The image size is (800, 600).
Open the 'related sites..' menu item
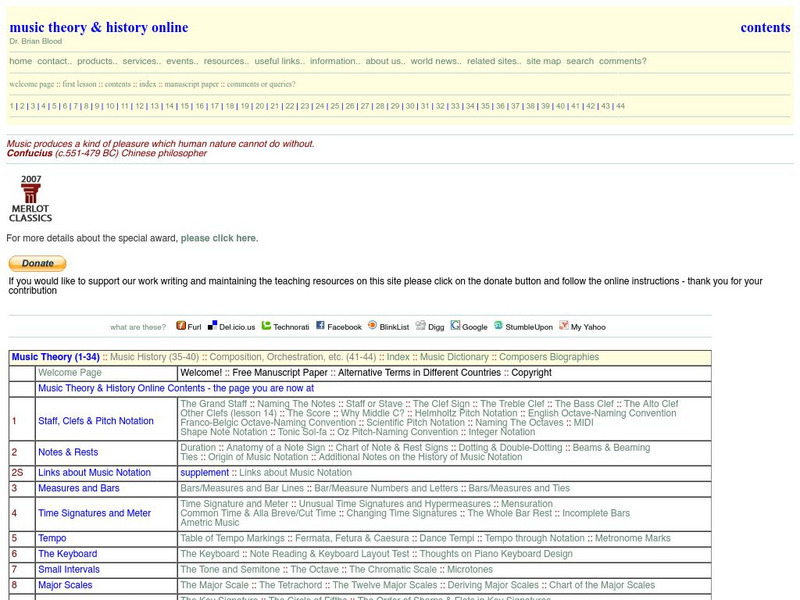pyautogui.click(x=494, y=61)
